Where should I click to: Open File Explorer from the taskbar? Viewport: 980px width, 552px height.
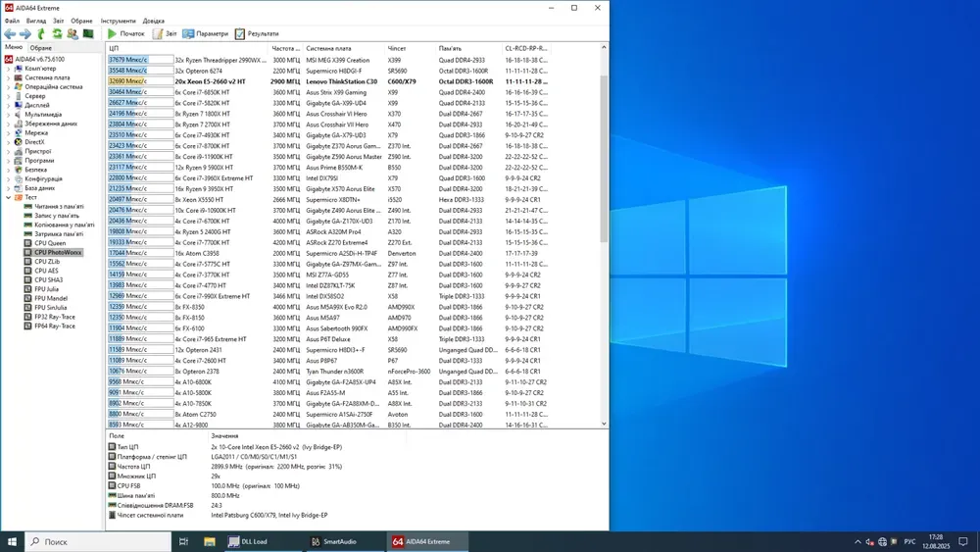[x=209, y=541]
